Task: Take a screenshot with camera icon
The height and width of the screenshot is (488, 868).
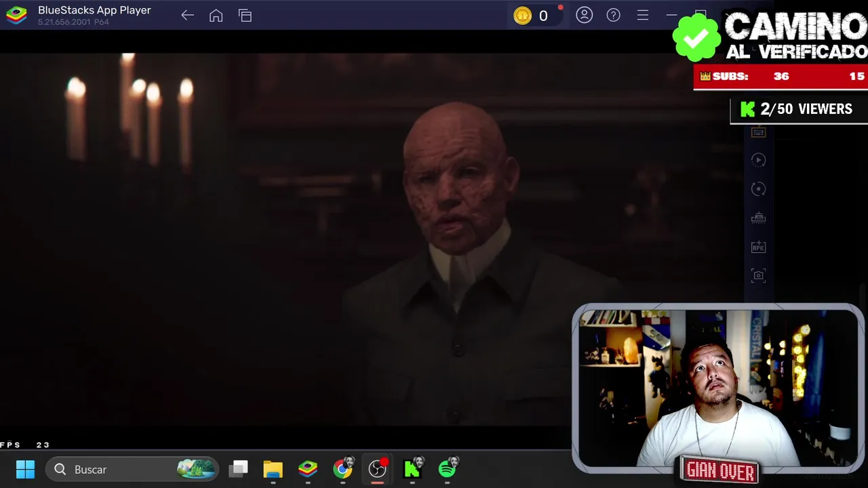Action: [758, 276]
